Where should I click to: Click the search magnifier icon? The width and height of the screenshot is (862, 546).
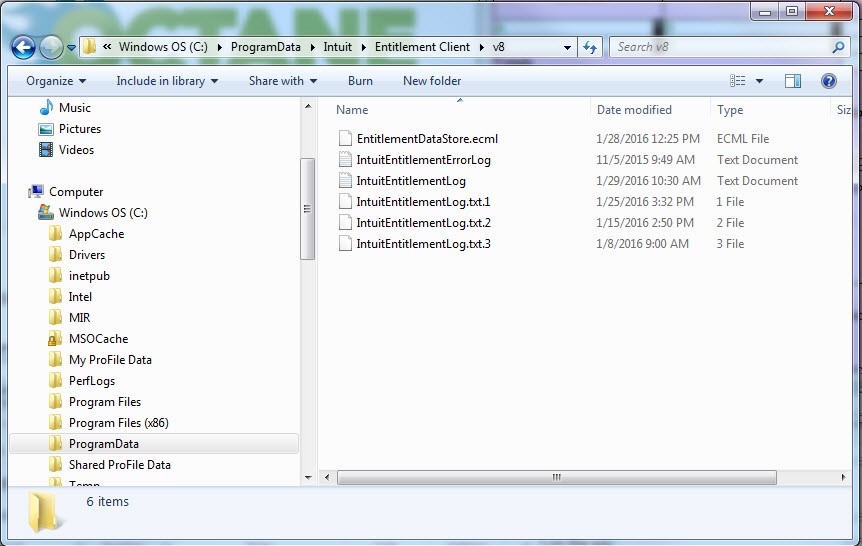(x=838, y=47)
